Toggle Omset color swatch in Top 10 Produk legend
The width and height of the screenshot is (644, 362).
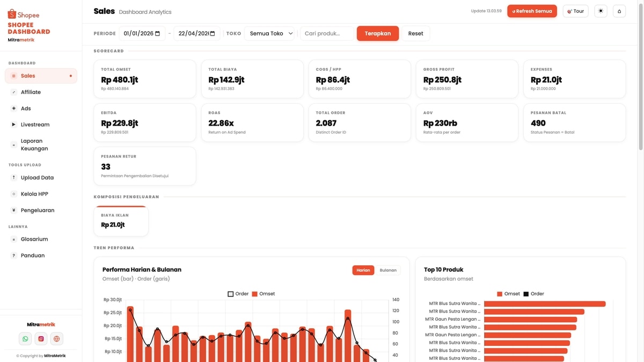tap(500, 294)
